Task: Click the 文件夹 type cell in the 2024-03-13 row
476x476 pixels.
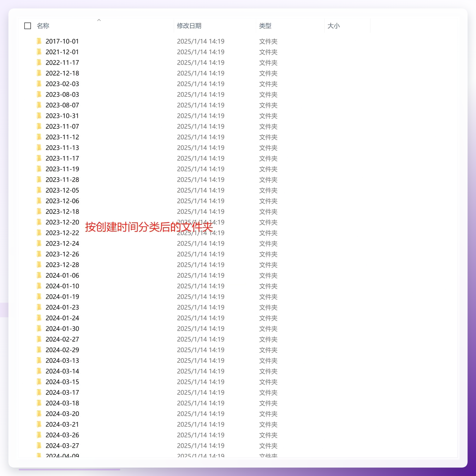Action: pos(268,361)
